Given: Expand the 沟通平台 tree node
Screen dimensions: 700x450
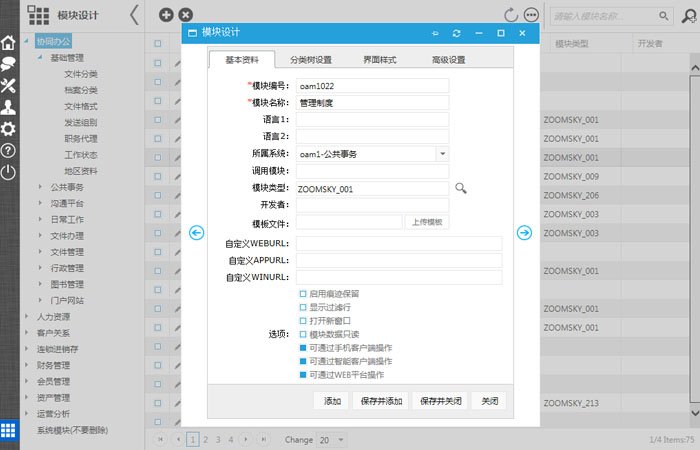Looking at the screenshot, I should point(40,203).
